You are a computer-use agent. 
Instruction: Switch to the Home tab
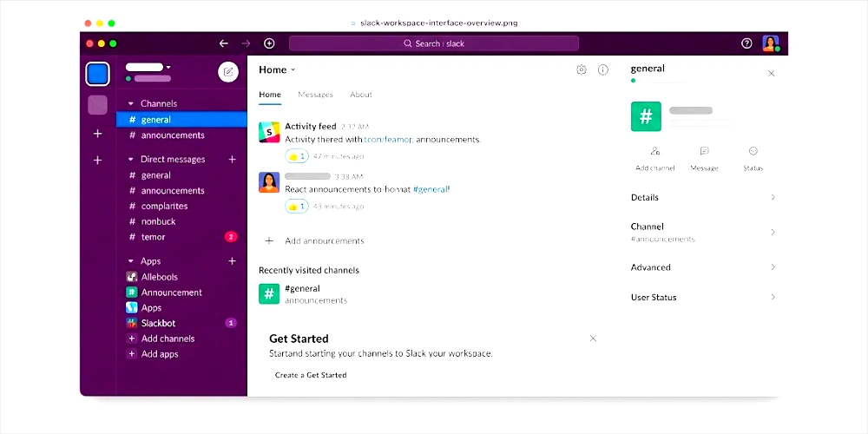point(270,95)
